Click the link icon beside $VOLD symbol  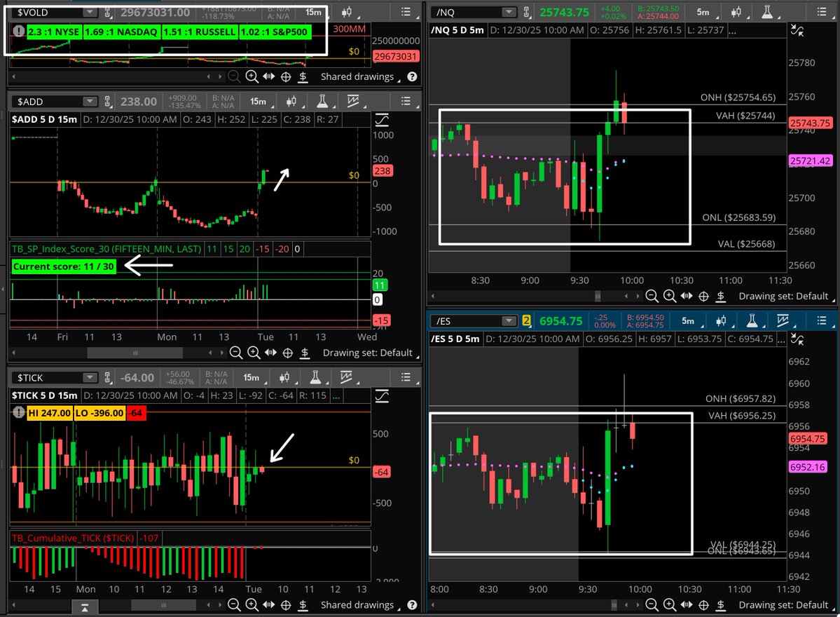(x=108, y=12)
